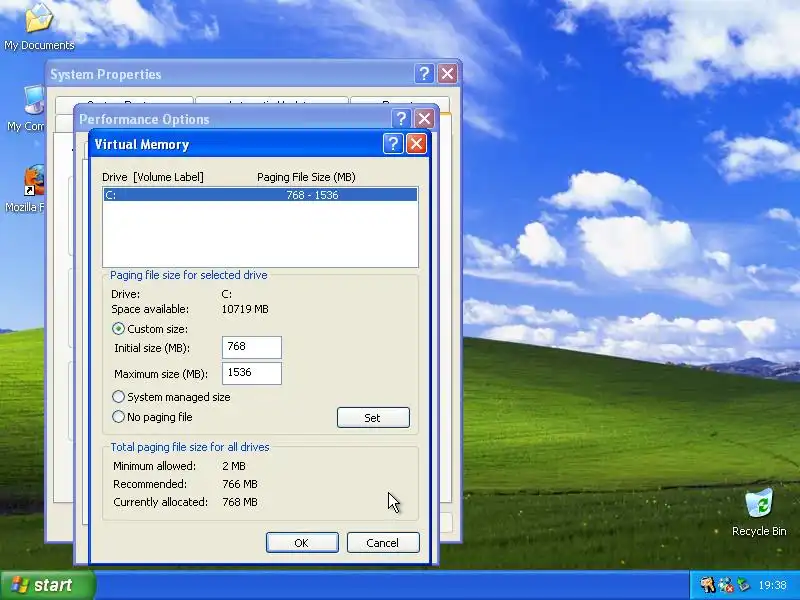The width and height of the screenshot is (800, 600).
Task: Click the Currently allocated 768 MB value
Action: (240, 502)
